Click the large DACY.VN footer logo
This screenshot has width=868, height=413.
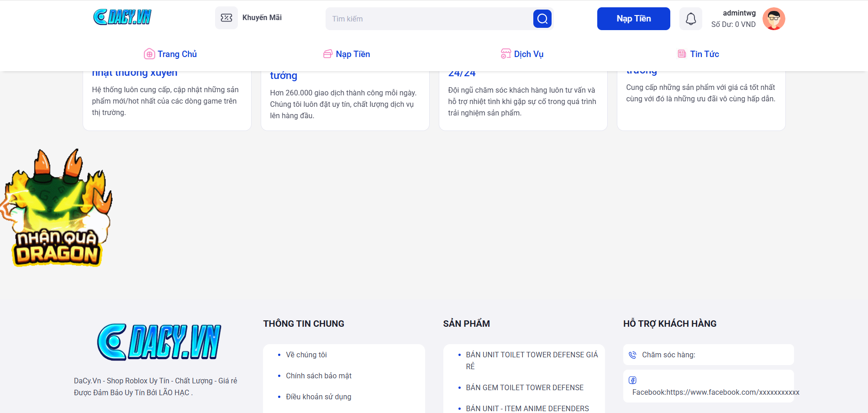[159, 342]
